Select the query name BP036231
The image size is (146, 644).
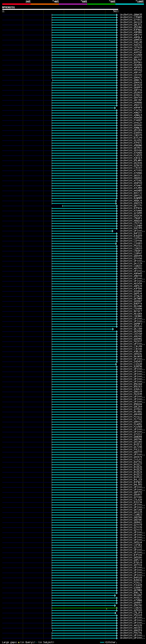[8, 8]
